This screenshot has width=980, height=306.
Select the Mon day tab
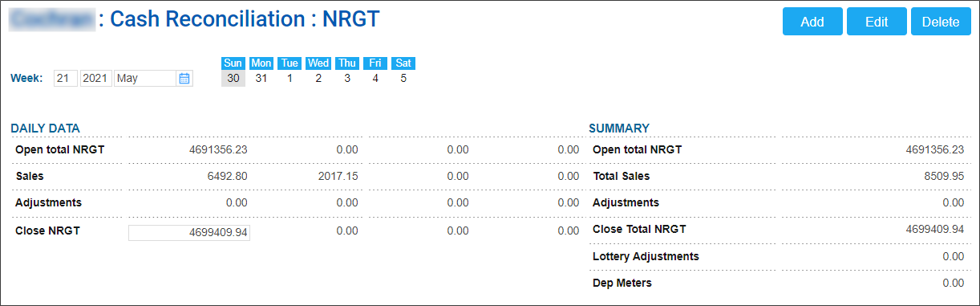pyautogui.click(x=261, y=63)
